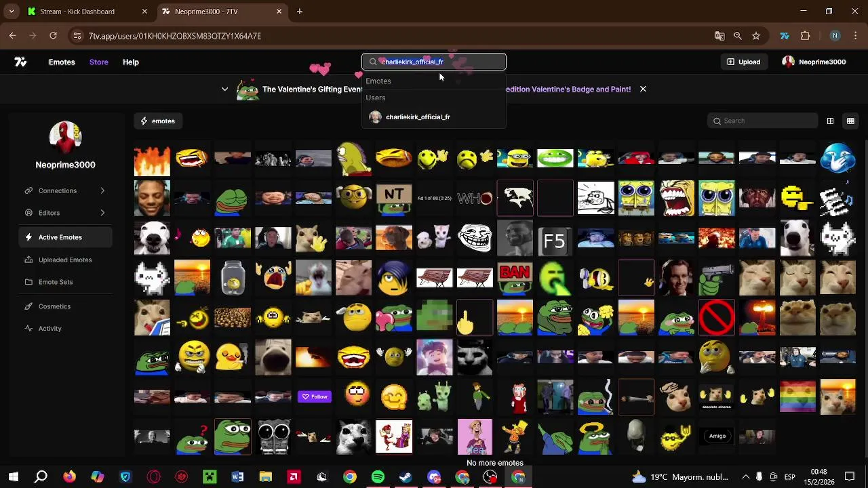Switch to compact grid view
The height and width of the screenshot is (488, 868).
click(x=850, y=121)
